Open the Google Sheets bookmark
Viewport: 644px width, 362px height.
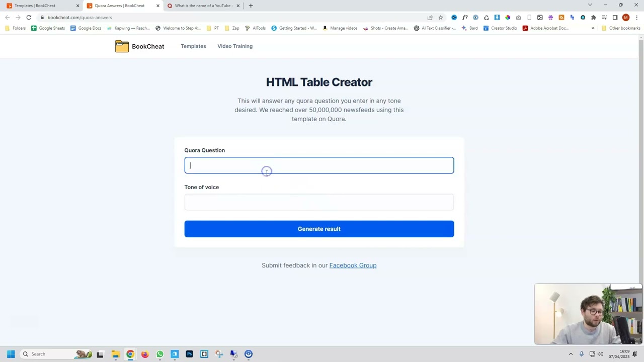click(48, 28)
